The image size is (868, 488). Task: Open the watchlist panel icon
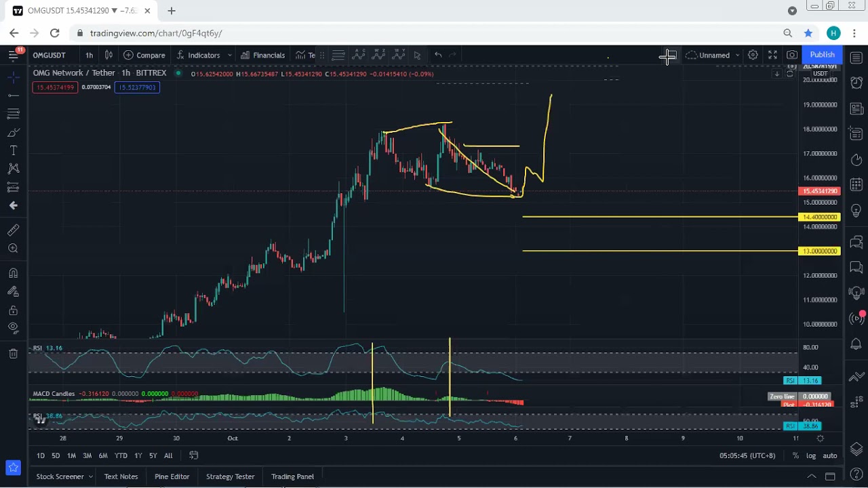click(856, 58)
